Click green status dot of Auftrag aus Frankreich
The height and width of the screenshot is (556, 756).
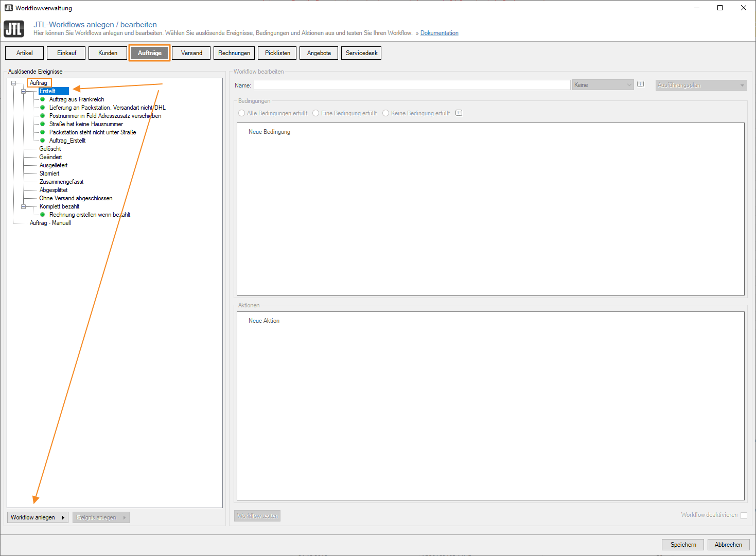43,99
